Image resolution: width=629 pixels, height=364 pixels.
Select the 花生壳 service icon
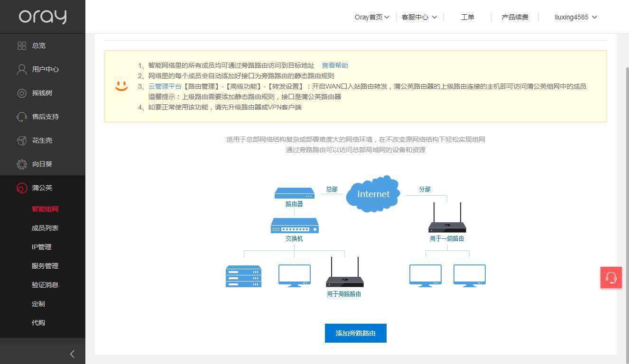(x=22, y=140)
